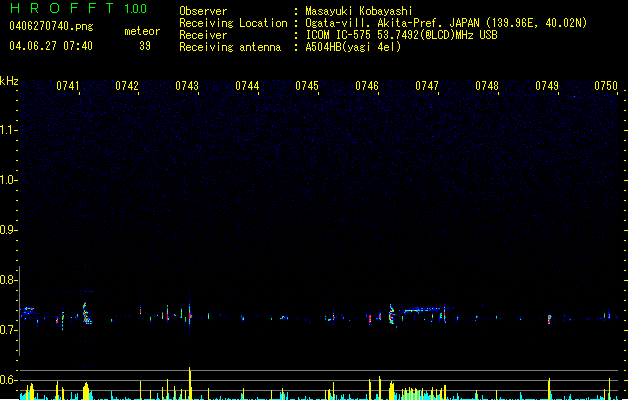Click the 0749 time axis marker

[x=547, y=86]
